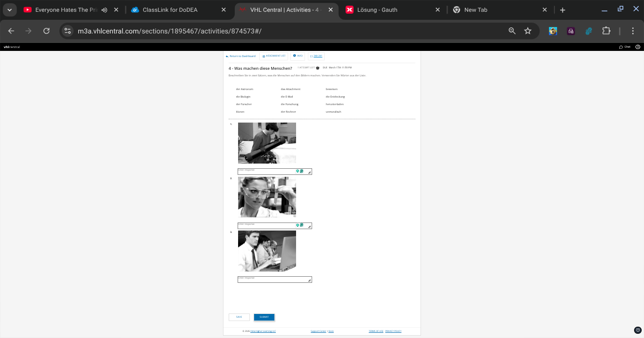Viewport: 644px width, 338px height.
Task: Open the padlock extension in the toolbar
Action: (x=553, y=31)
